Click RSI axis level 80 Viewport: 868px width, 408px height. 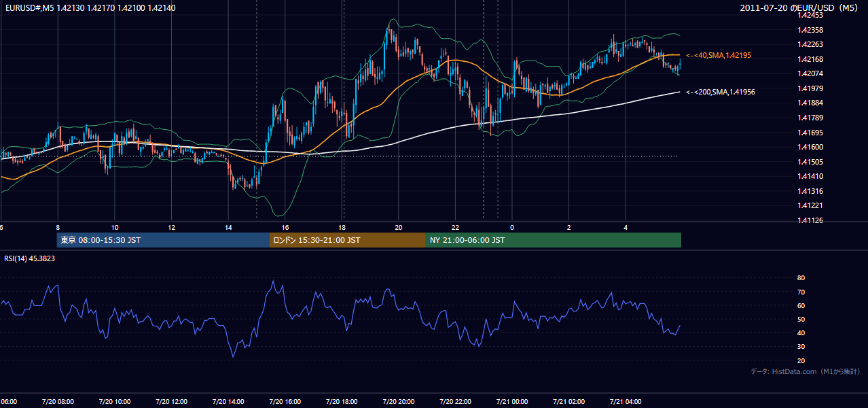coord(801,278)
